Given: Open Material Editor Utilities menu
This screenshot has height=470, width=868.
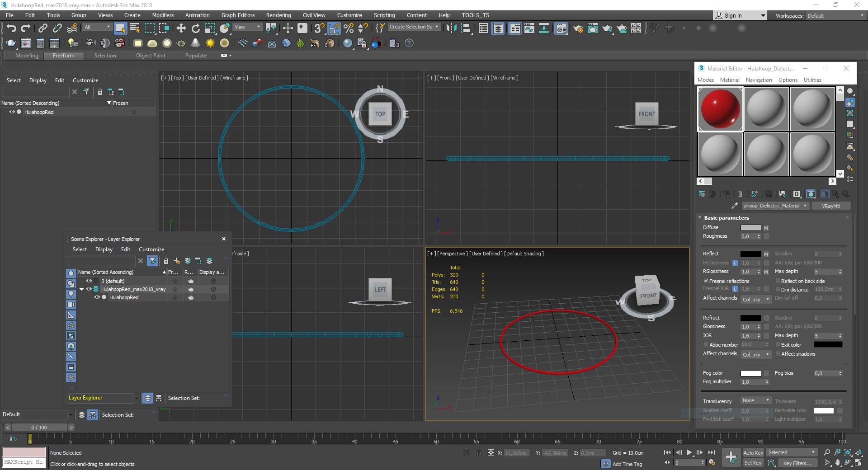Looking at the screenshot, I should click(812, 80).
